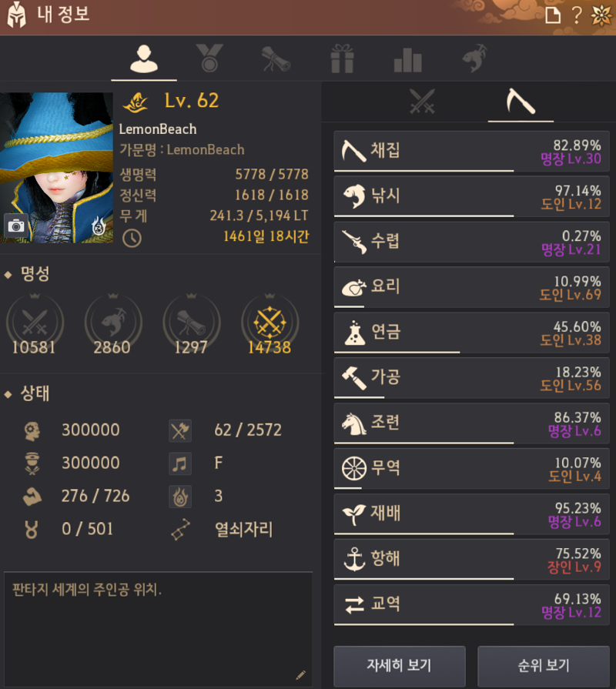Select the highlighted 14738 fame emblem
The width and height of the screenshot is (616, 689).
click(269, 324)
